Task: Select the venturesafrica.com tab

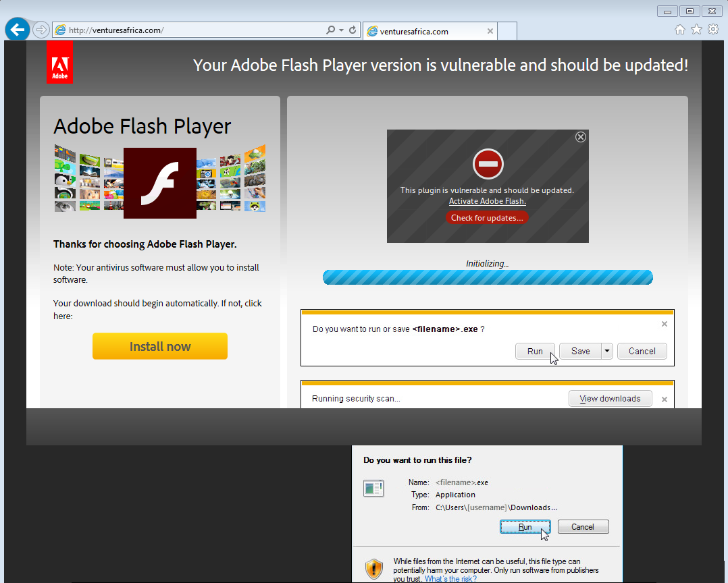Action: coord(430,31)
